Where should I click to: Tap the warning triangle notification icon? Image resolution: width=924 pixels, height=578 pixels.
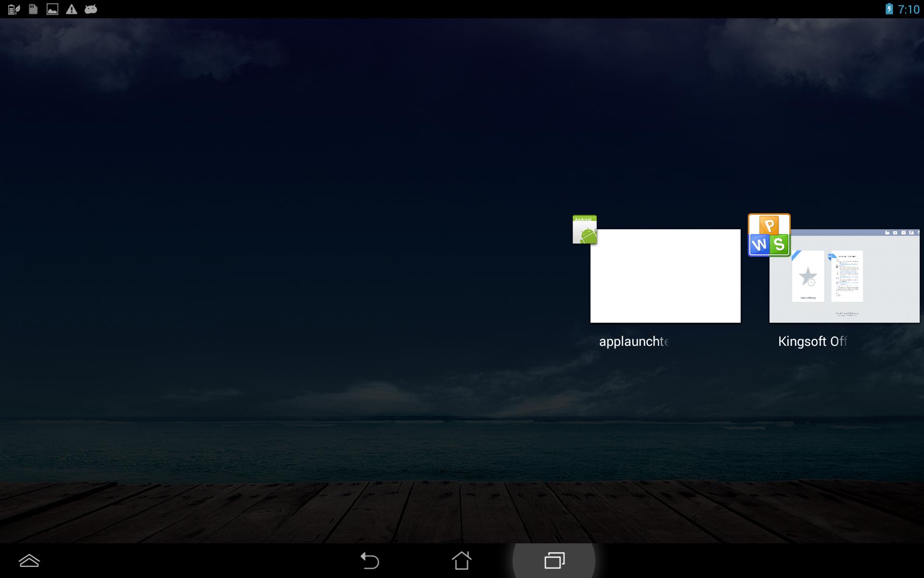[x=72, y=9]
